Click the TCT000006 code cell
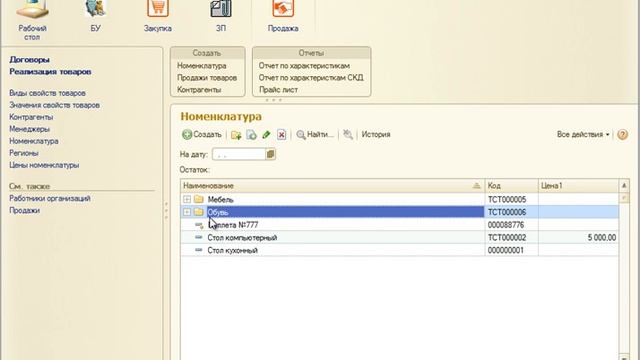Screen dimensions: 640x360 pyautogui.click(x=511, y=212)
